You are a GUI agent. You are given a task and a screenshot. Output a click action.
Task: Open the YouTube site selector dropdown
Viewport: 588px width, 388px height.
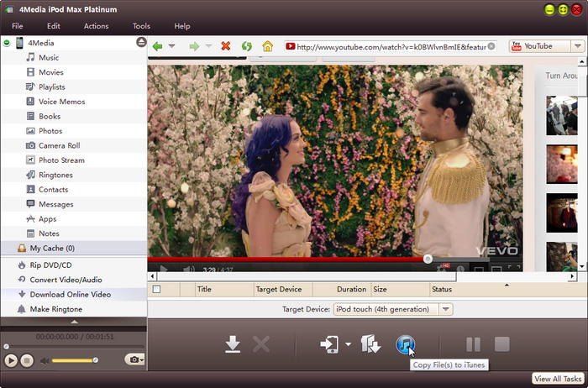click(x=578, y=46)
